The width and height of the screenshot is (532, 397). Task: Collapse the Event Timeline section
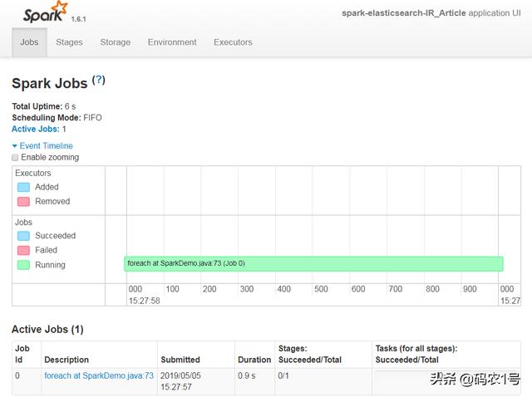(42, 146)
